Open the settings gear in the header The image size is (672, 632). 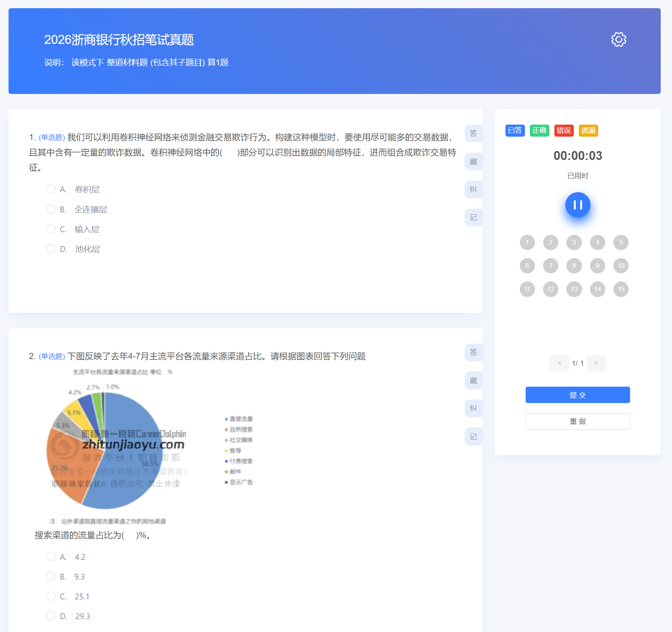618,39
